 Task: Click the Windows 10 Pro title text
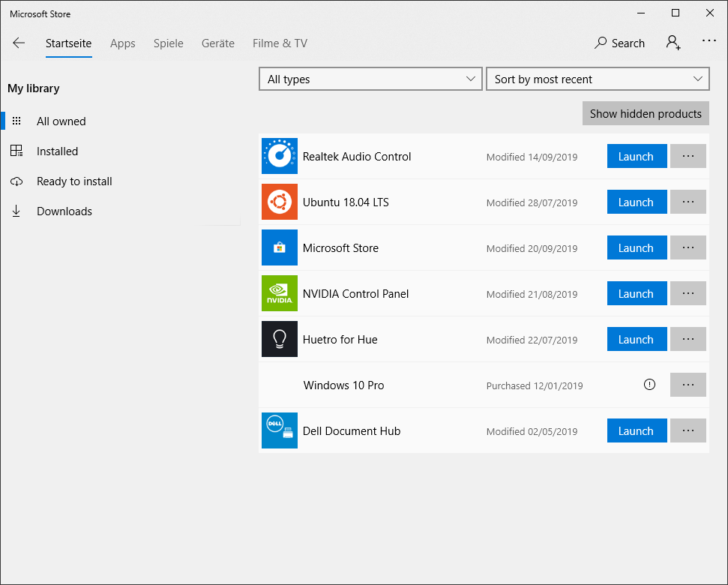tap(343, 385)
